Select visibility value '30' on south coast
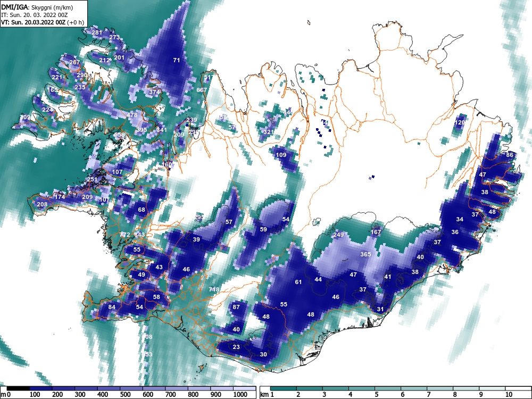This screenshot has width=532, height=399. point(263,354)
